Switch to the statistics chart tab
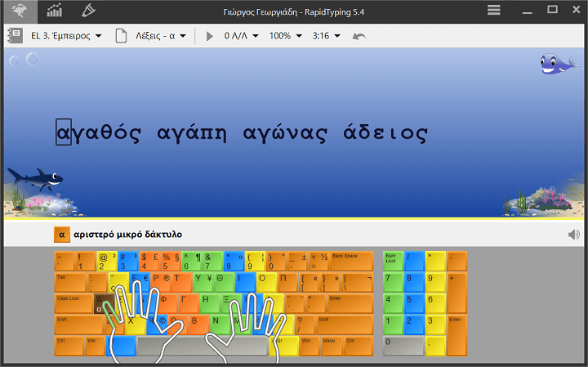The image size is (588, 367). tap(55, 11)
